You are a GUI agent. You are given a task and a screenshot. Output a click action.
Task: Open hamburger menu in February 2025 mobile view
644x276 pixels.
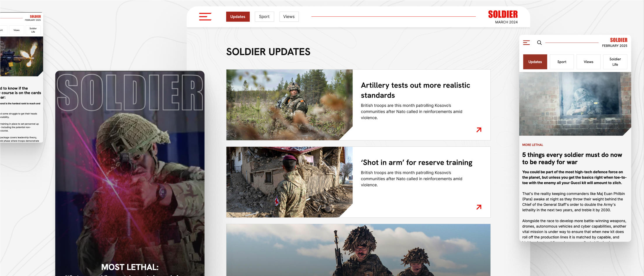click(526, 43)
